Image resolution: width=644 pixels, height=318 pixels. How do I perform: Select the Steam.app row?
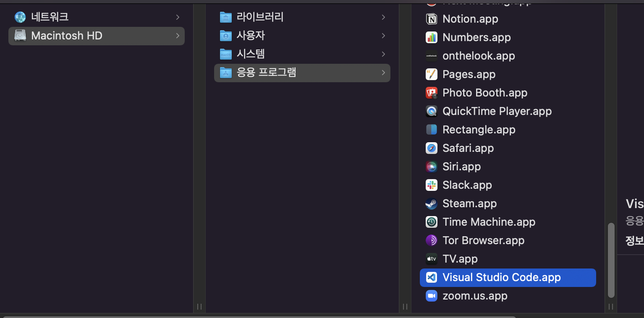tap(508, 203)
